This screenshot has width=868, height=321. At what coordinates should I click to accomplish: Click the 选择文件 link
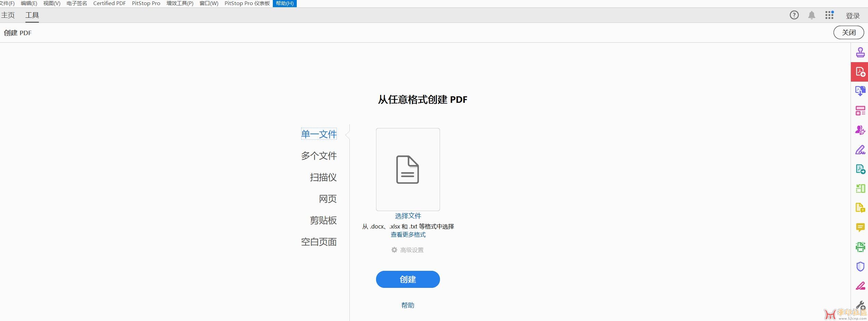pos(408,216)
